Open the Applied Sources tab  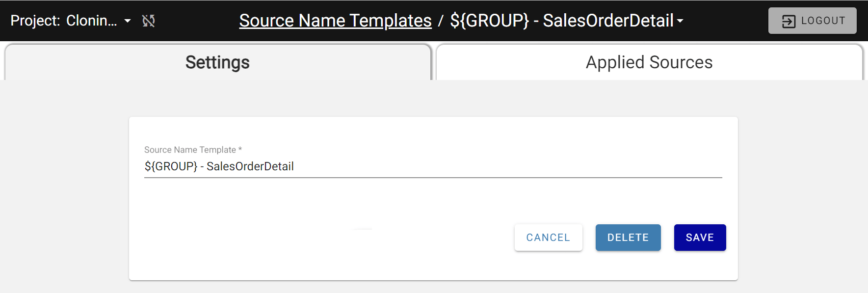coord(649,62)
